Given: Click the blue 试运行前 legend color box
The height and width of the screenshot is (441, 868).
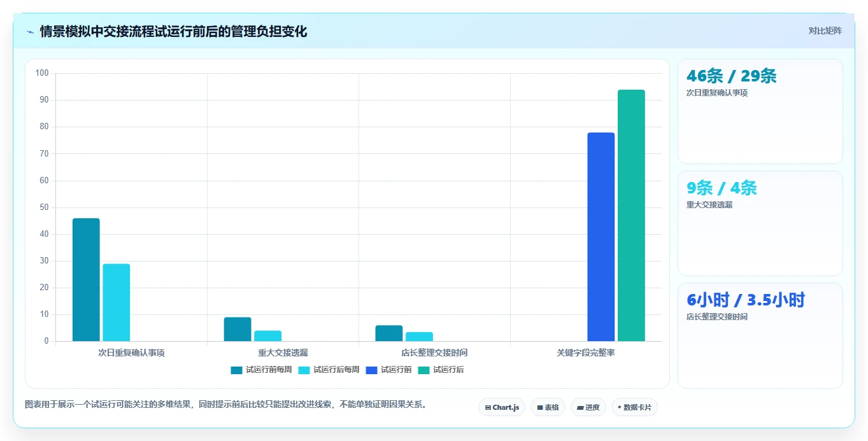Looking at the screenshot, I should tap(371, 370).
